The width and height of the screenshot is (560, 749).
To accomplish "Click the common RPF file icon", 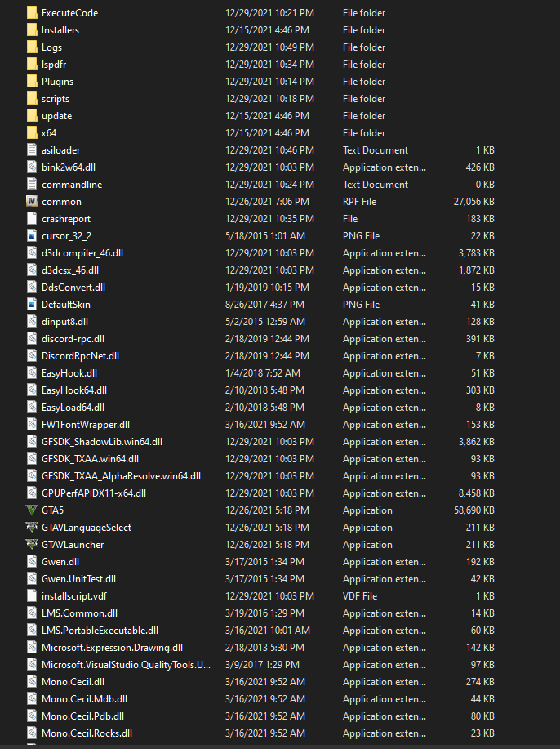I will coord(32,202).
